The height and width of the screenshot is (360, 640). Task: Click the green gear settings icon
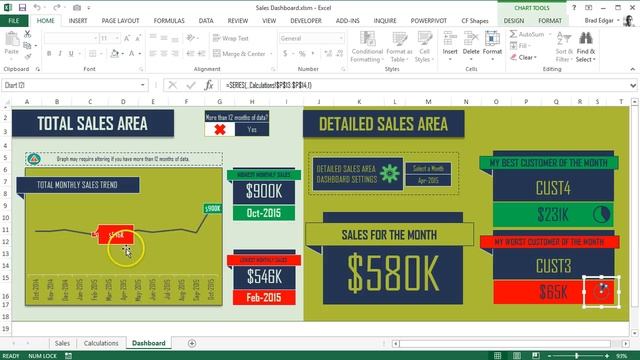[390, 173]
